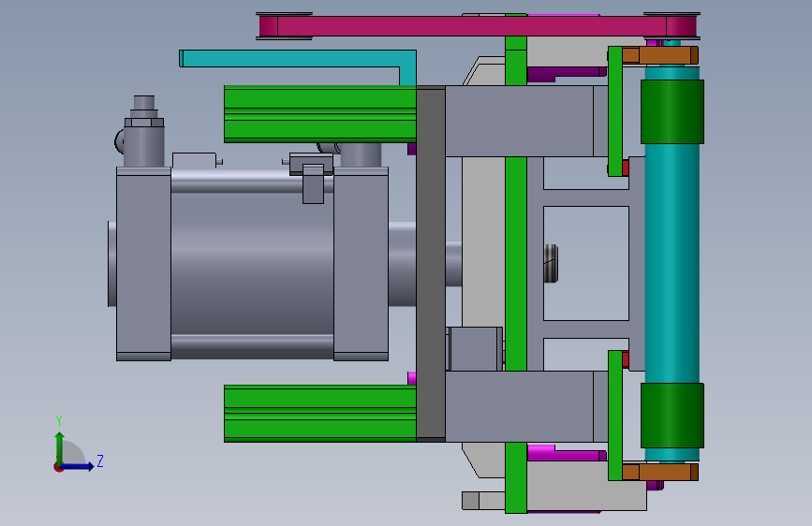
Task: Select the long teal roller shaft
Action: (x=672, y=263)
